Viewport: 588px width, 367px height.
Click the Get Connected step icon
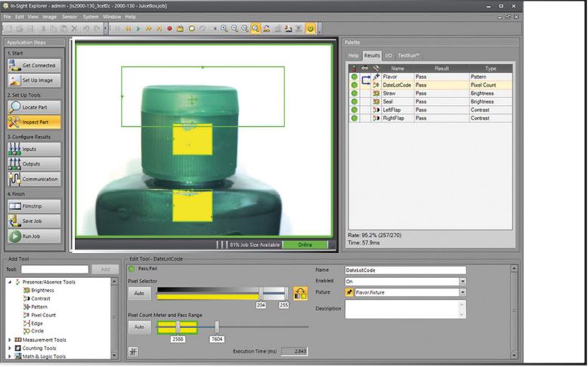[14, 66]
